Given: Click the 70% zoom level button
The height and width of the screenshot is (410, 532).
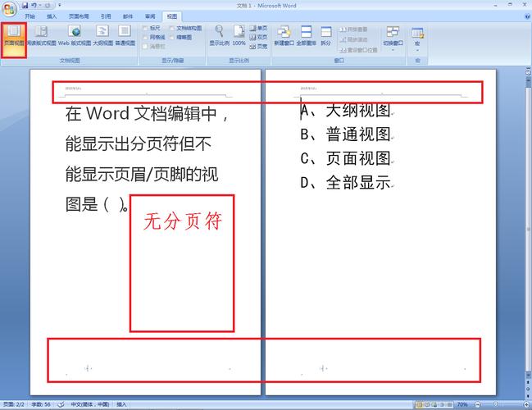Looking at the screenshot, I should tap(462, 404).
